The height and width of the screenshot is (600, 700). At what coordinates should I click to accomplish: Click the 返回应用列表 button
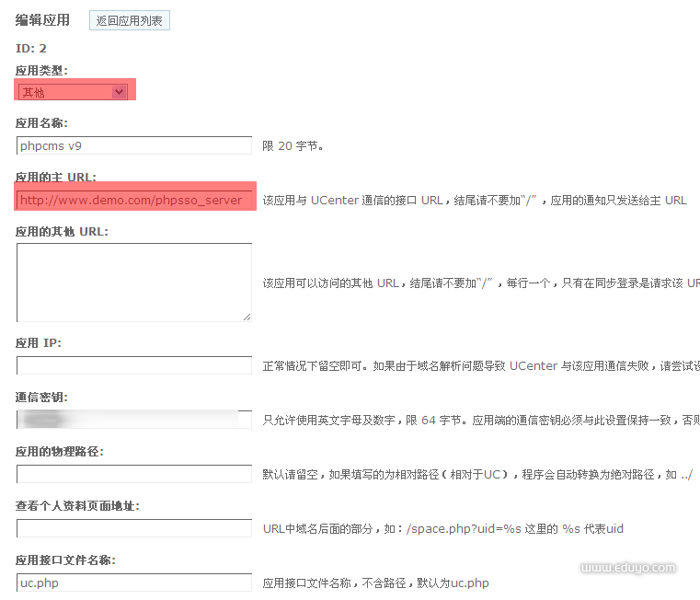click(129, 20)
